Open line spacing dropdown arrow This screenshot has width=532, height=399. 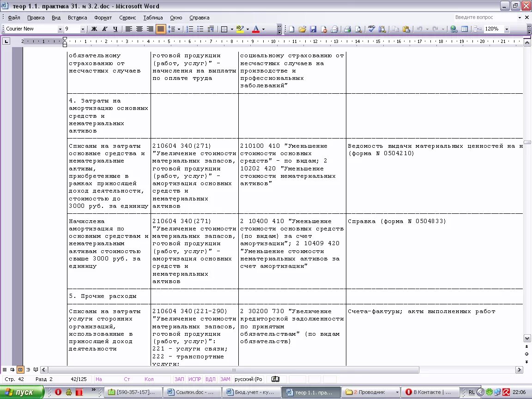coord(179,29)
